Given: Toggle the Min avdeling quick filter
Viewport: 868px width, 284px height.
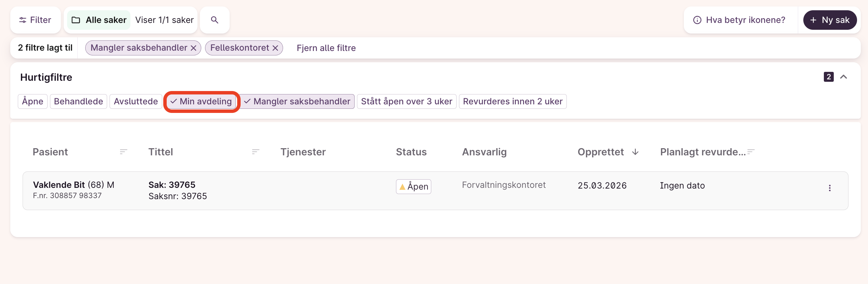Looking at the screenshot, I should (x=202, y=102).
